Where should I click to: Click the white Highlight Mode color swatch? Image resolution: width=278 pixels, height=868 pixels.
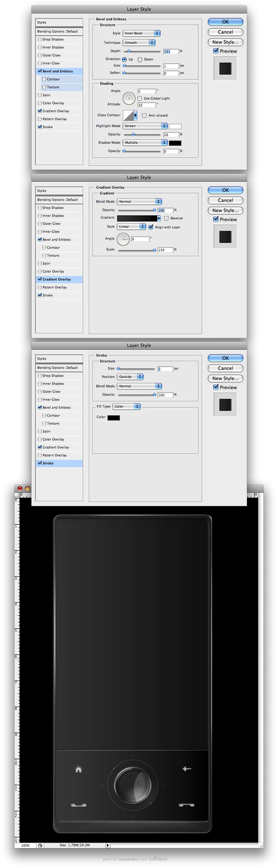(175, 126)
